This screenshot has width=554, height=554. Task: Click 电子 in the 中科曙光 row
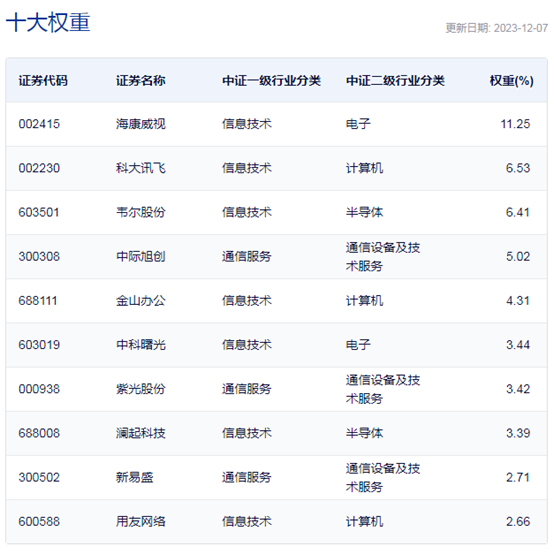click(358, 345)
